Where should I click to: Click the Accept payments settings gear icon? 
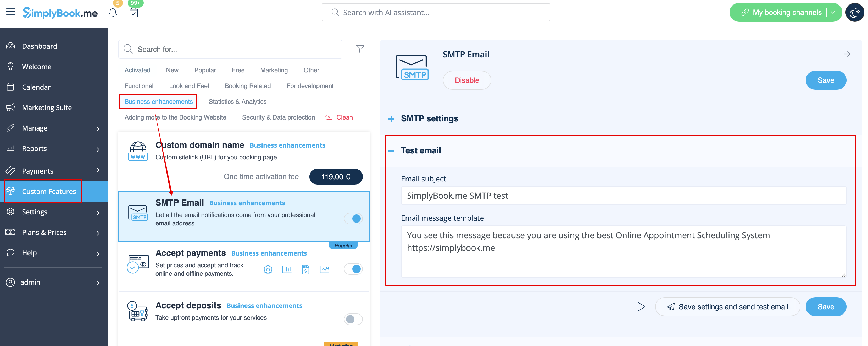(268, 269)
